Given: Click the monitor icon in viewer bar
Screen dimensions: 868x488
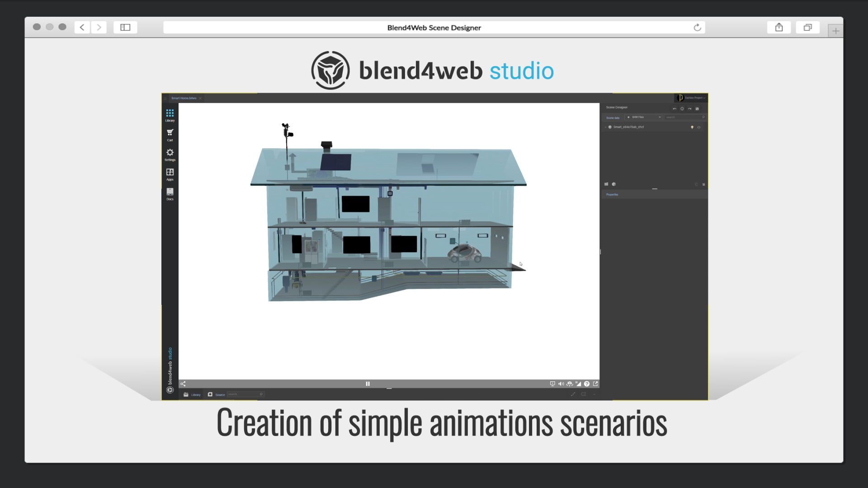Looking at the screenshot, I should [x=552, y=384].
